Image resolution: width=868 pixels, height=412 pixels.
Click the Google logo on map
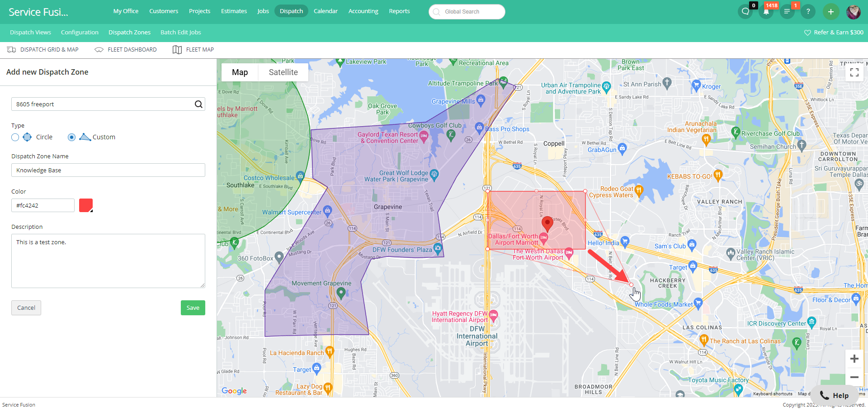click(234, 391)
